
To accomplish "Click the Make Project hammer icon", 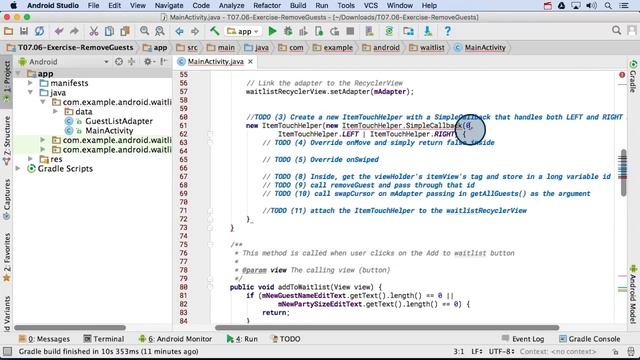I will click(x=214, y=31).
